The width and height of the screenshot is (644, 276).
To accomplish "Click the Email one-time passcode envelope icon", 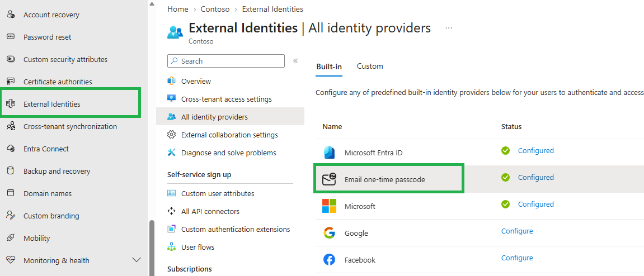I will [330, 179].
